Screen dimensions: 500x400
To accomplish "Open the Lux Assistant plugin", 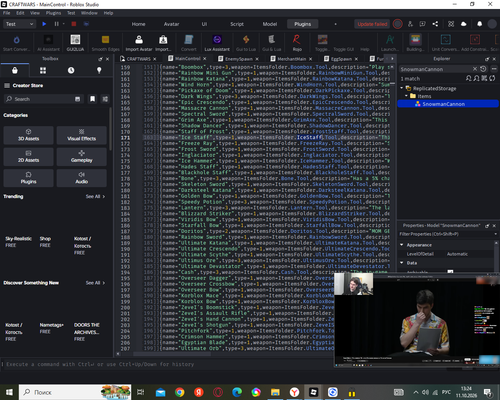I will click(x=217, y=43).
